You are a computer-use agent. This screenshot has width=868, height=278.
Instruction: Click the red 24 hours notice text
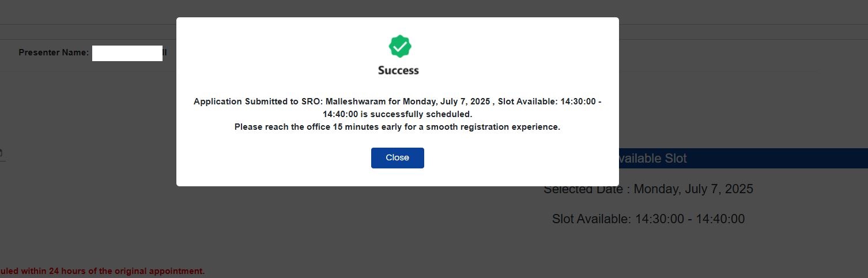click(103, 271)
